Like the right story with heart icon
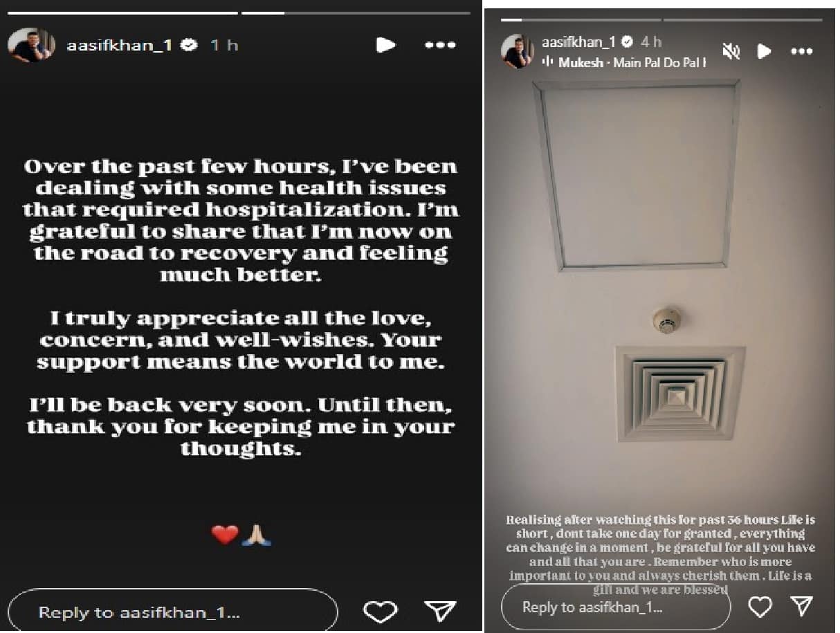840x633 pixels. pos(760,607)
